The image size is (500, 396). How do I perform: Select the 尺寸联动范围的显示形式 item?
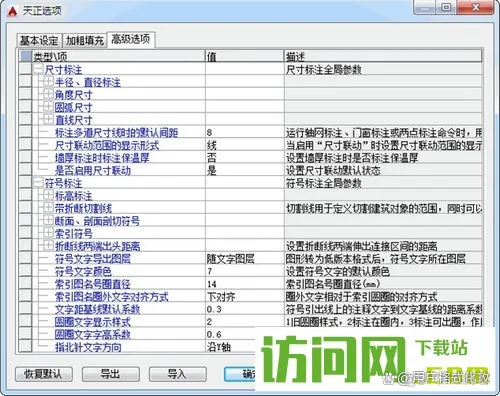[x=107, y=145]
